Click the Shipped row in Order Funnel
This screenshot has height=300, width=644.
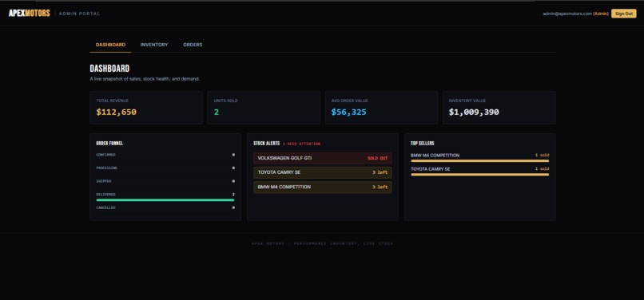click(x=165, y=181)
